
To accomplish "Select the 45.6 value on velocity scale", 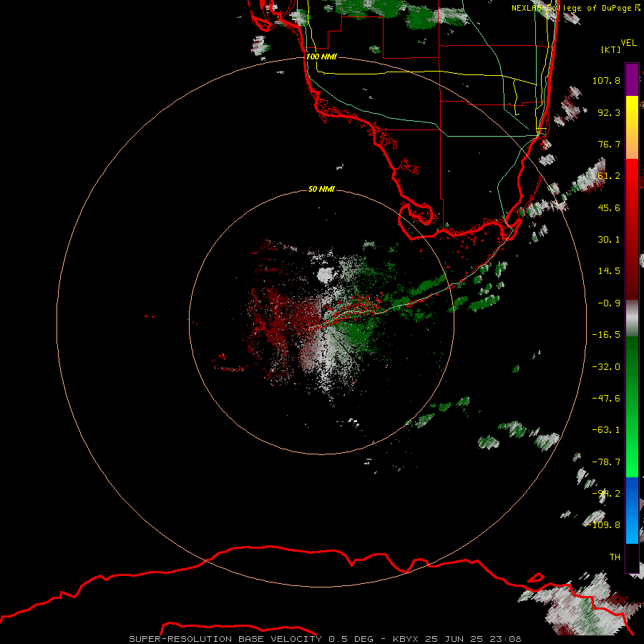I will 609,208.
